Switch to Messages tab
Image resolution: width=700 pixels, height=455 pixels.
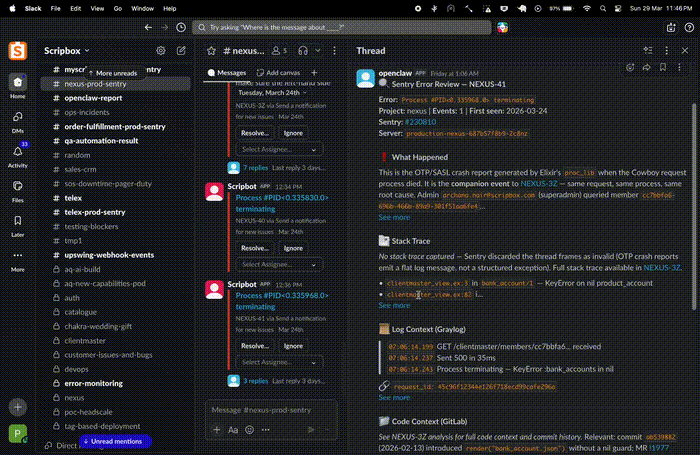[227, 73]
